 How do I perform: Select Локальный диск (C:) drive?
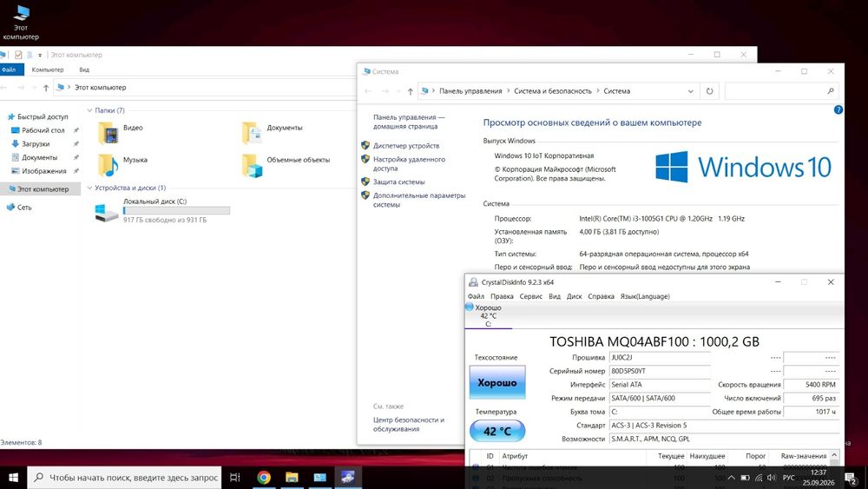click(163, 211)
